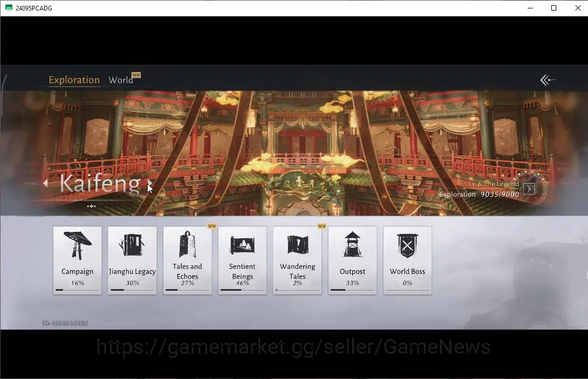Click NEW badge on Tales and Echoes card
The width and height of the screenshot is (588, 379).
pyautogui.click(x=212, y=226)
